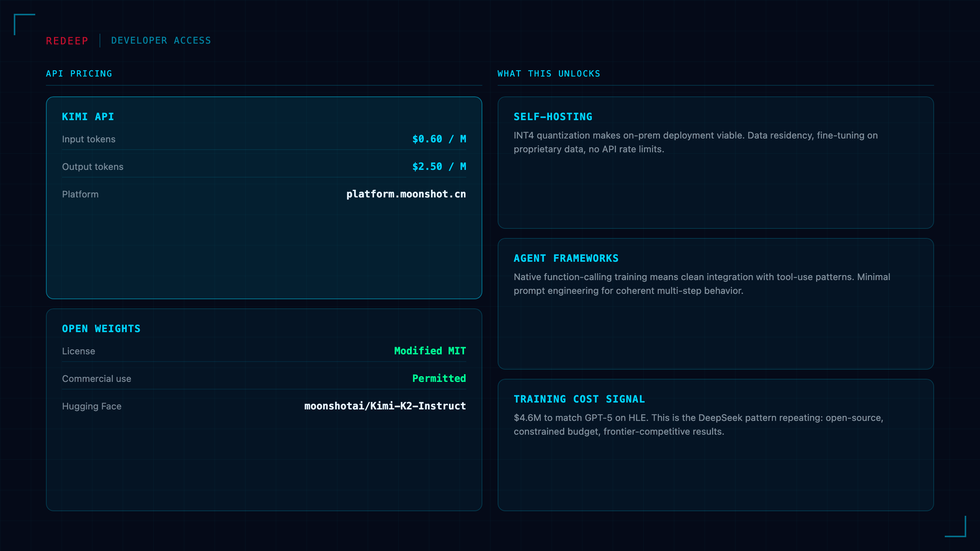Click the SELF-HOSTING card title
This screenshot has height=551, width=980.
(553, 117)
